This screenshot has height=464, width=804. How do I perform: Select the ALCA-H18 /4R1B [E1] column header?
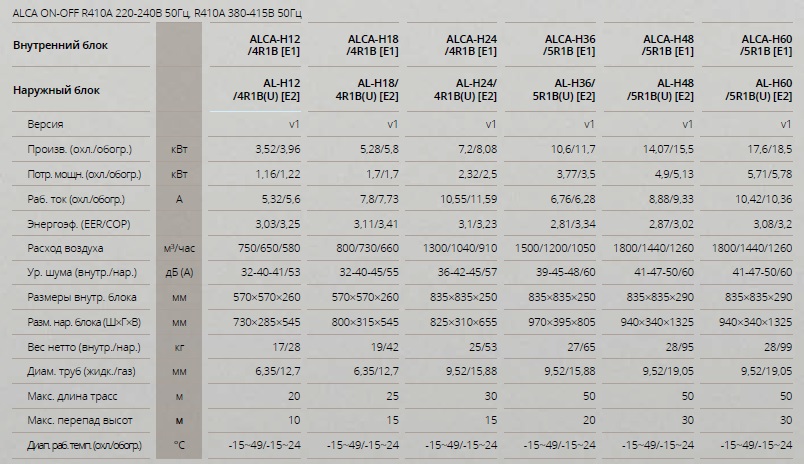[373, 45]
